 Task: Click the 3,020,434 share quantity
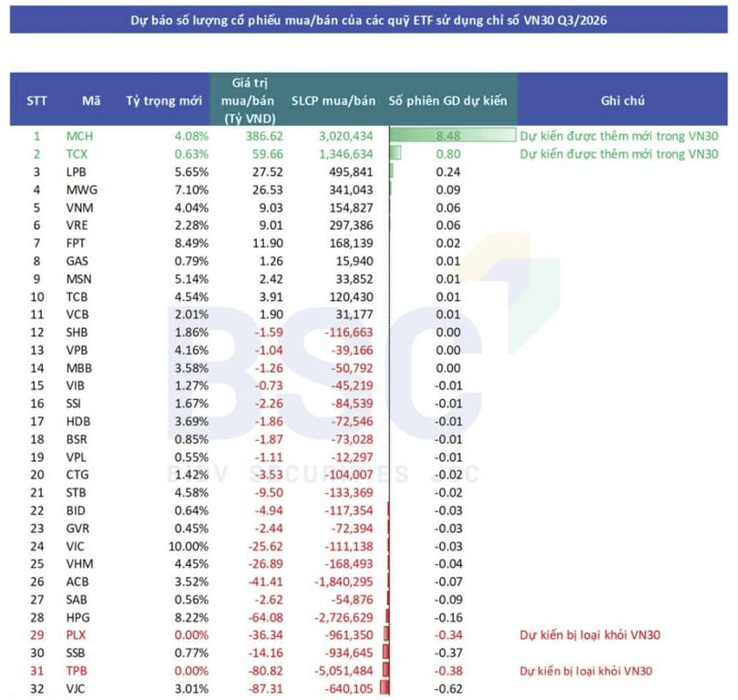tap(346, 136)
